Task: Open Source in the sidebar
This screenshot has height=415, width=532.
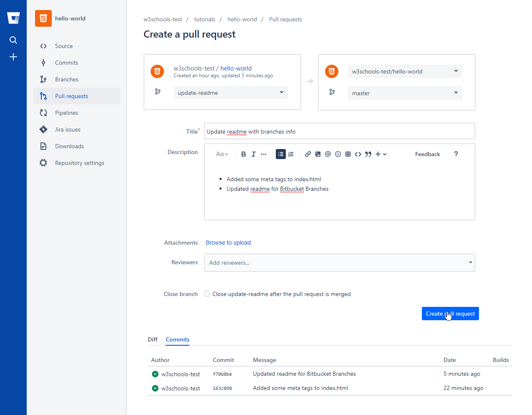Action: click(x=77, y=46)
